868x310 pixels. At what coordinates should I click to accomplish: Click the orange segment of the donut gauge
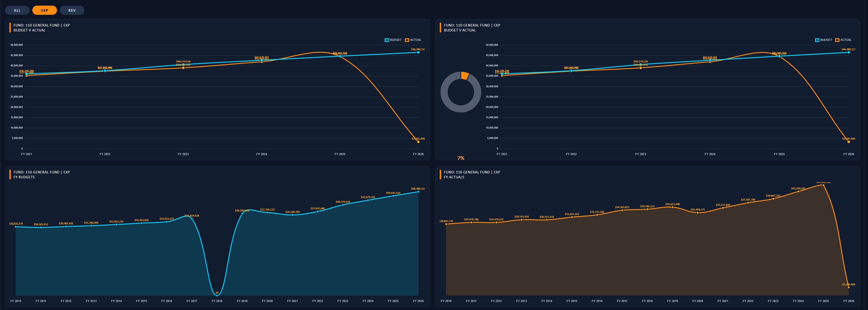point(465,76)
